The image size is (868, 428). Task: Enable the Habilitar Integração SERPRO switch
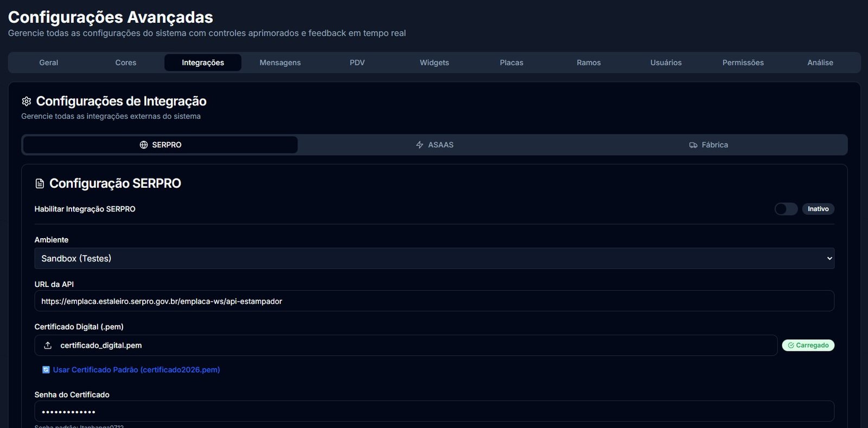click(x=786, y=209)
